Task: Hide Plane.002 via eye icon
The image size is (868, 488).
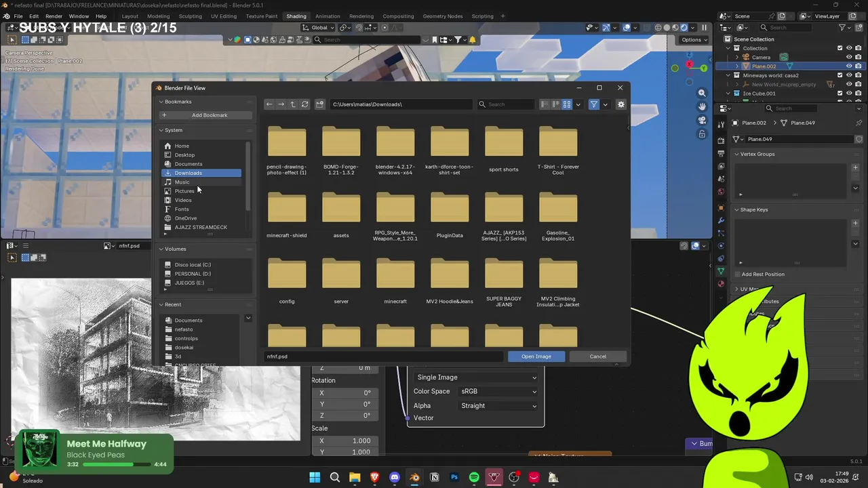Action: pos(849,66)
